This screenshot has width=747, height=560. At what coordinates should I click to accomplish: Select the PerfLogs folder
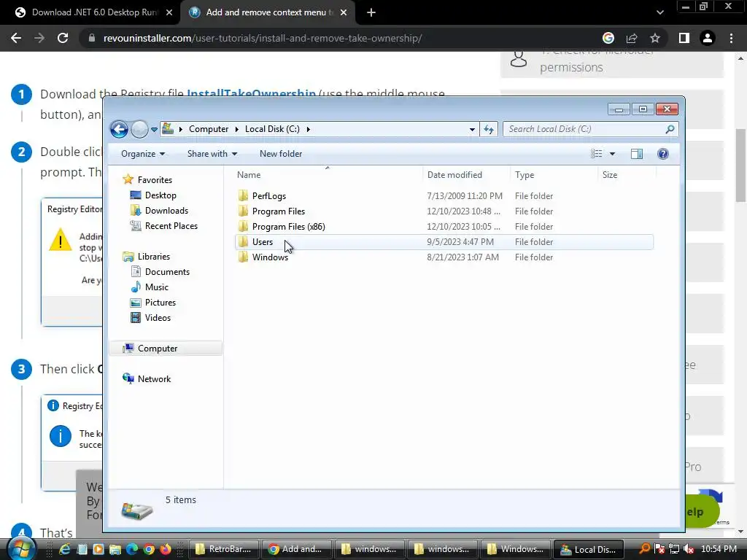444,195
